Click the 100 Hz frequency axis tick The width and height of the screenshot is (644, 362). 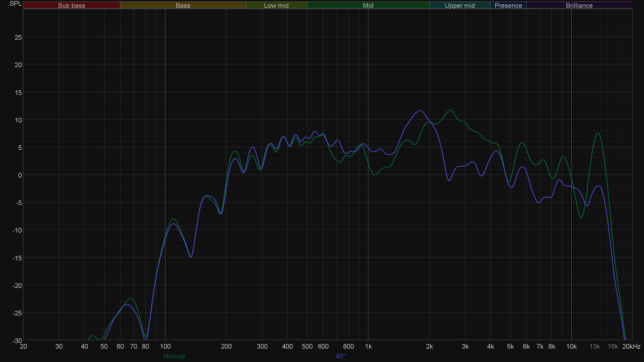165,347
